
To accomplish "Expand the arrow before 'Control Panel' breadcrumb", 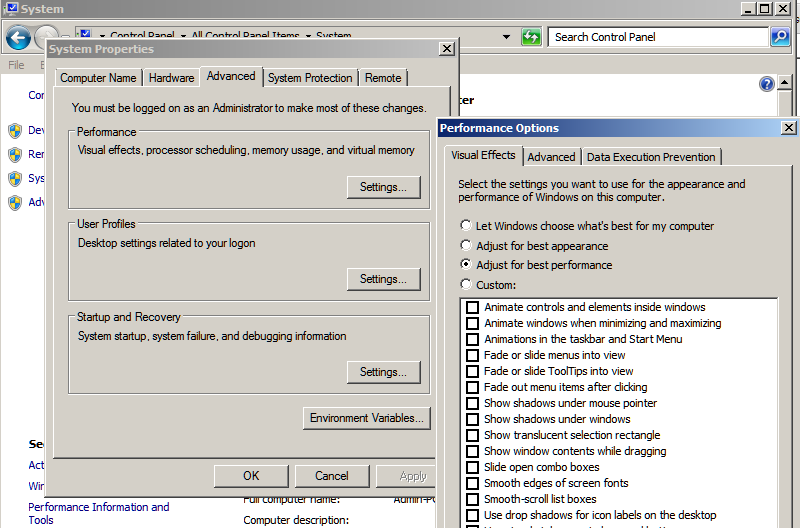I will click(x=102, y=36).
